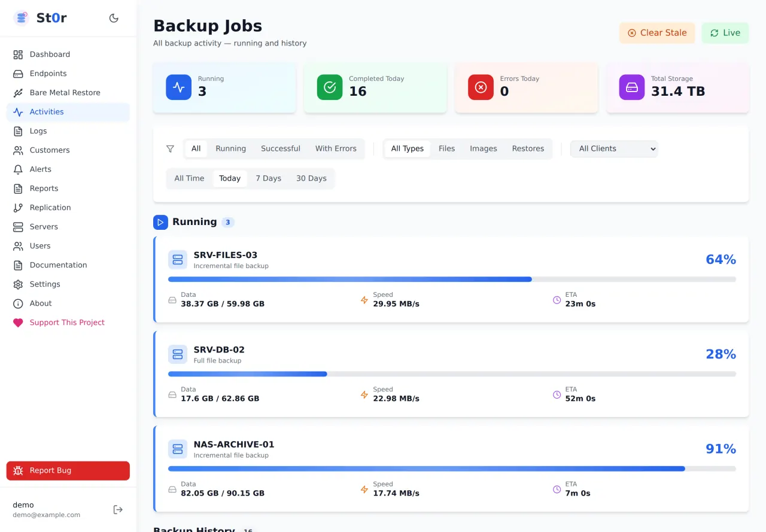Click the red Errors Today icon
This screenshot has height=532, width=766.
pos(481,87)
